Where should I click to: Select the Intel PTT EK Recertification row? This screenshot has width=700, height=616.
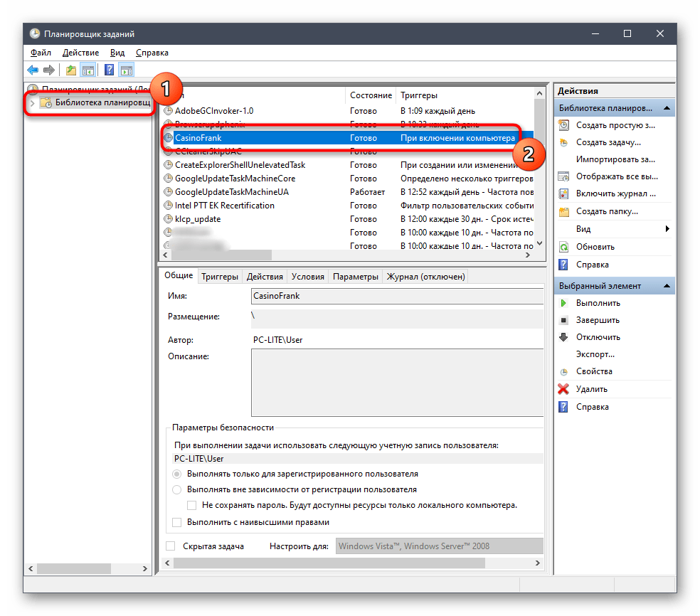pyautogui.click(x=348, y=206)
